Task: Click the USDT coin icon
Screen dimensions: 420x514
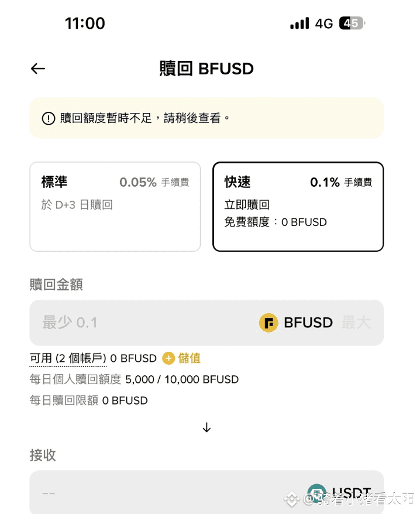Action: click(x=316, y=493)
